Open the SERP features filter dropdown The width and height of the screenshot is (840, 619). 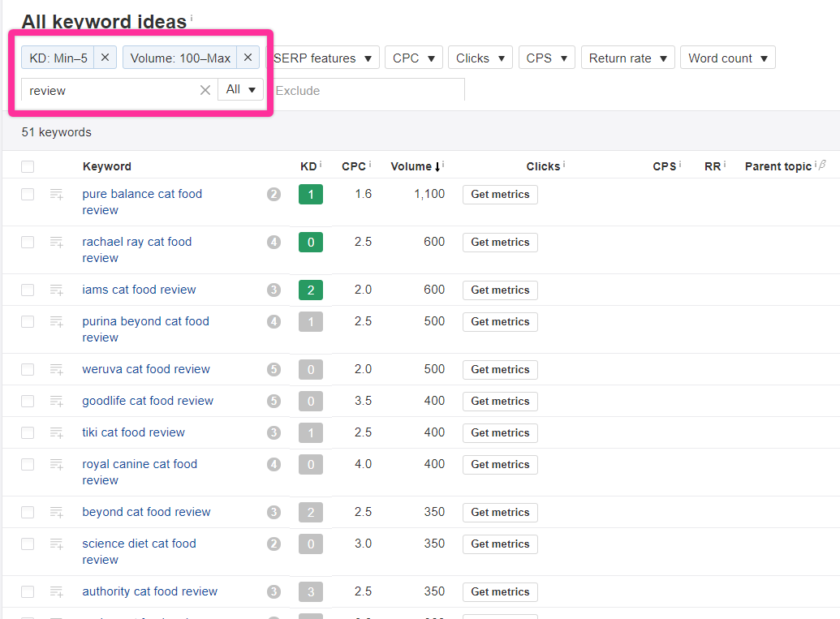322,58
